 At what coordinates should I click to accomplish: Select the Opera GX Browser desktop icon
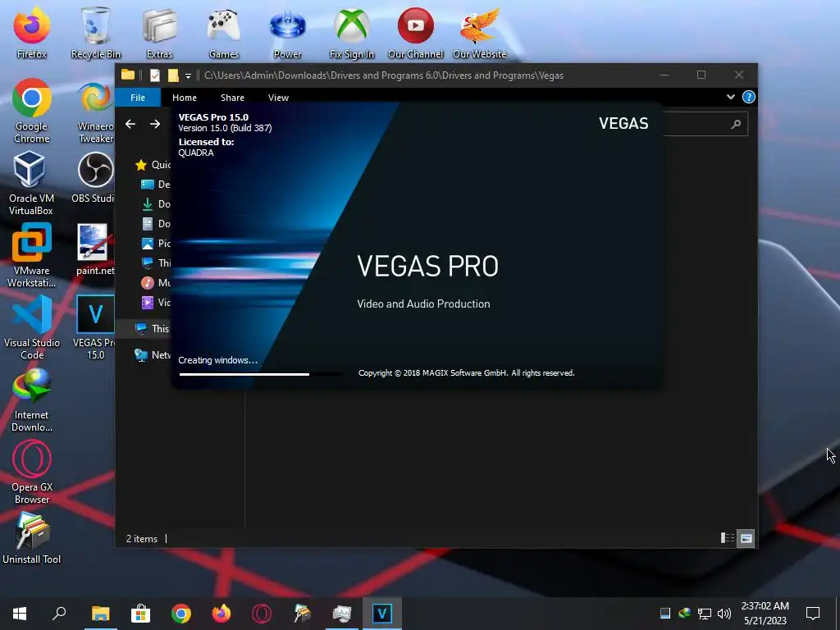(32, 472)
